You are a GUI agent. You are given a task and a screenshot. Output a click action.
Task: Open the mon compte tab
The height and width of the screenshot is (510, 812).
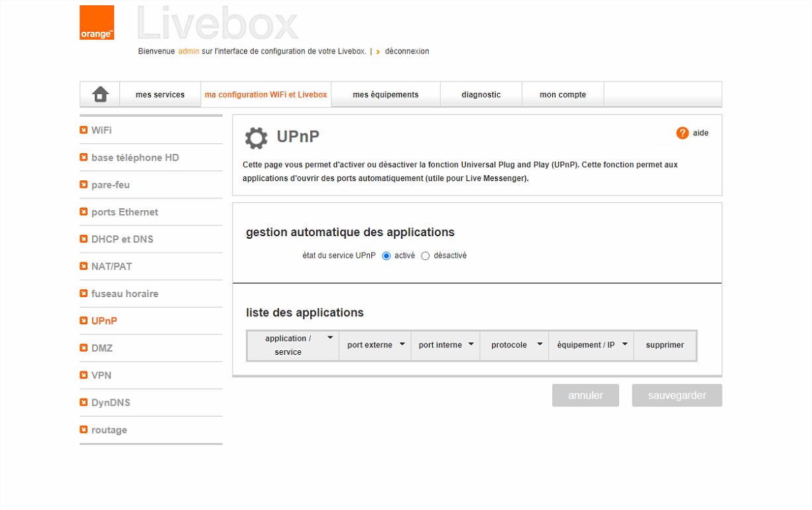(563, 94)
